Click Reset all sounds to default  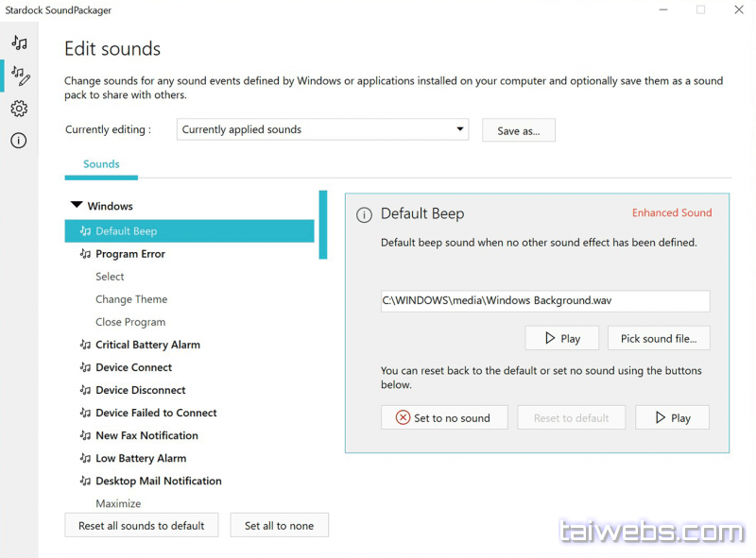pos(142,526)
